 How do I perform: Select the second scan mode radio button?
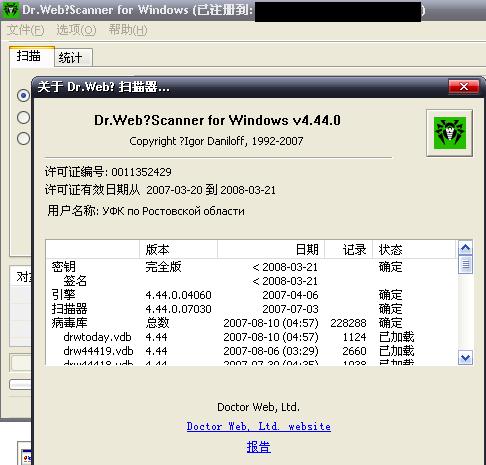pyautogui.click(x=23, y=117)
